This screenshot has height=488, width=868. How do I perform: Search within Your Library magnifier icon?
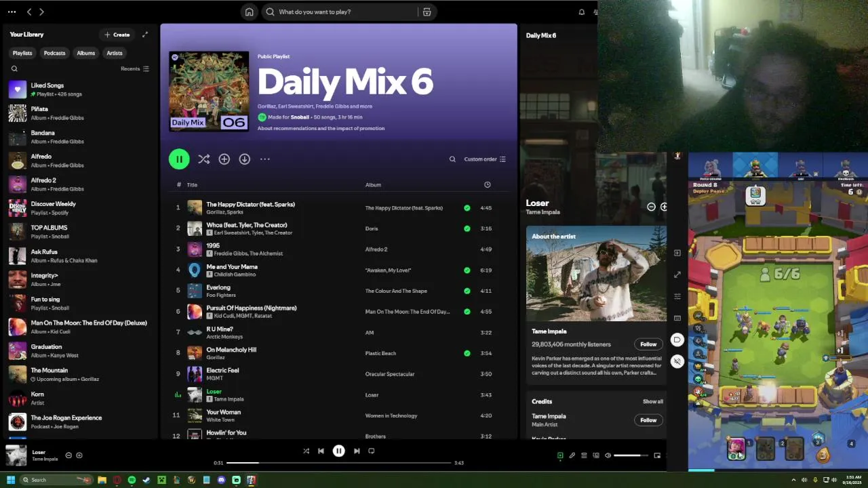14,68
